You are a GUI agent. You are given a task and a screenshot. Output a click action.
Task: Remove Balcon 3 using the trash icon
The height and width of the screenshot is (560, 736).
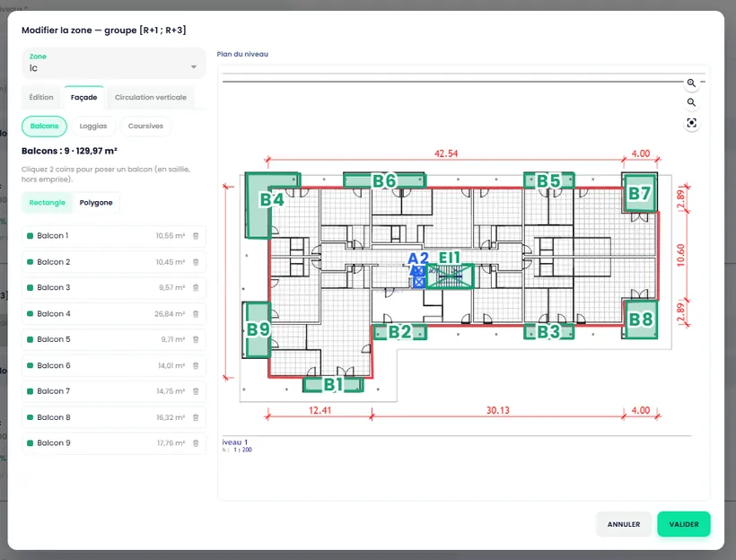pos(196,287)
